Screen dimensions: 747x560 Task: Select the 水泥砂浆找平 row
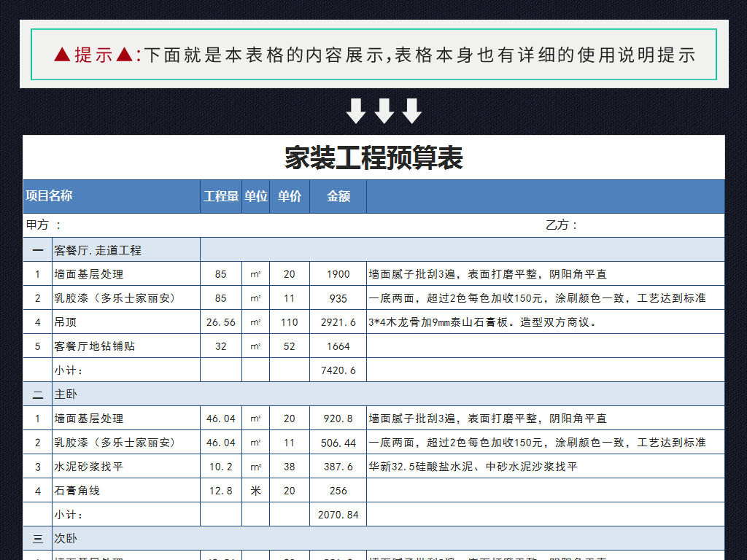pos(80,466)
